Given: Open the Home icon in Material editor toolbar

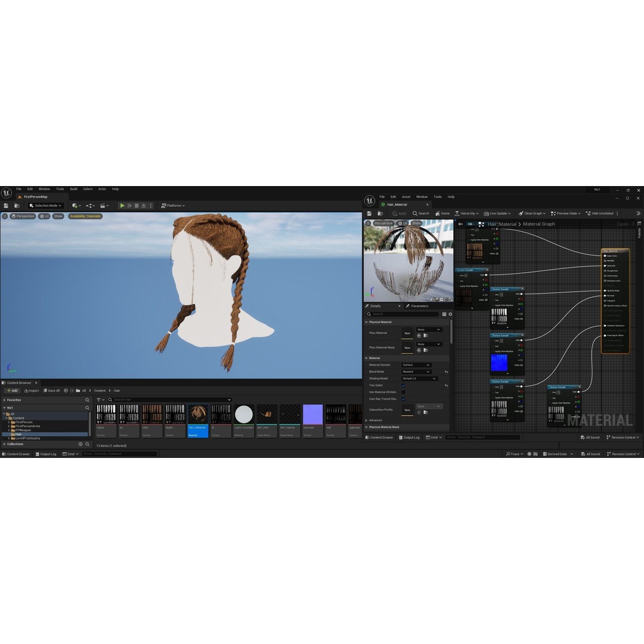Looking at the screenshot, I should (437, 213).
